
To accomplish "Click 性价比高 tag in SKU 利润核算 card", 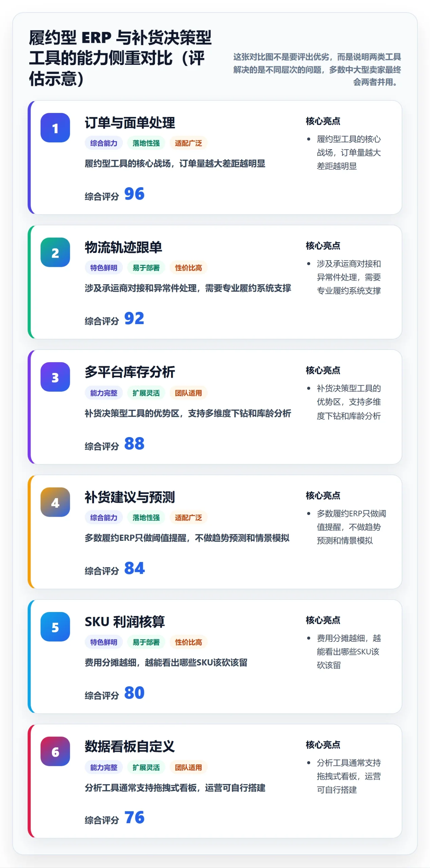I will (188, 642).
